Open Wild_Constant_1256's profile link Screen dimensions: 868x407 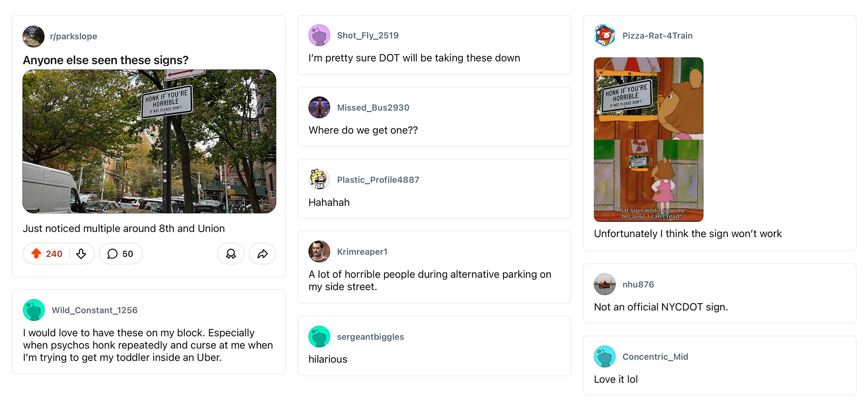[x=95, y=310]
